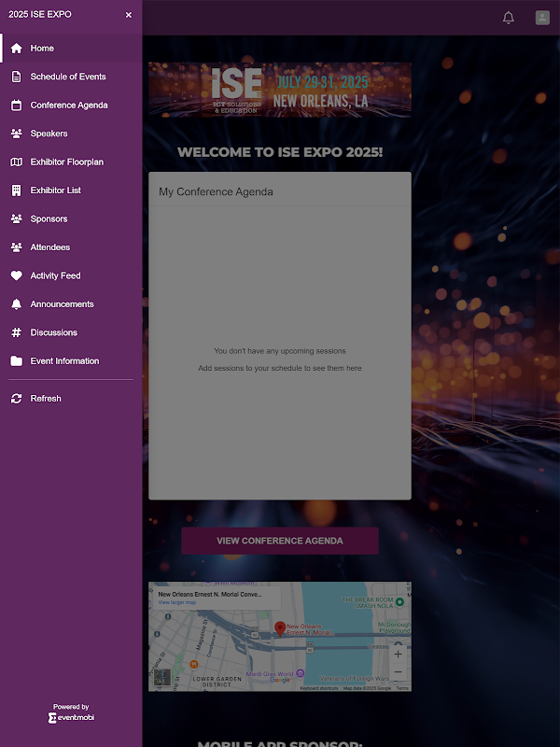Click the Exhibitor Floorplan map icon
Screen dimensions: 560x747
(16, 162)
